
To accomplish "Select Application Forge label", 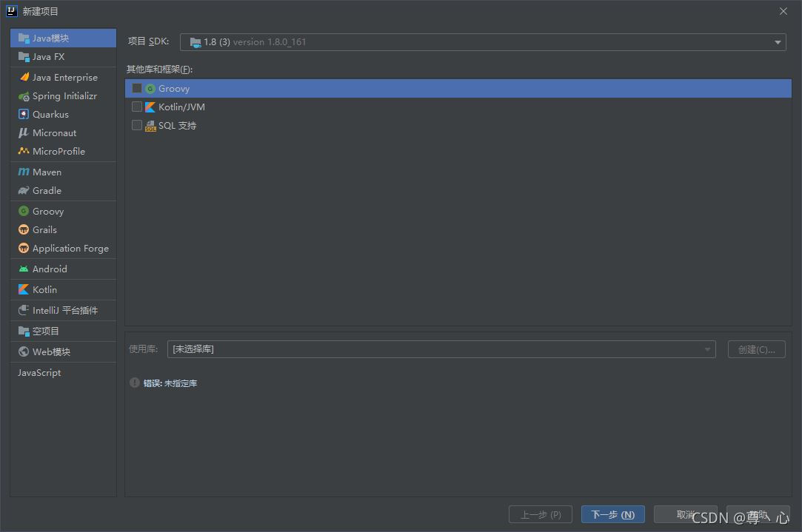I will click(70, 249).
